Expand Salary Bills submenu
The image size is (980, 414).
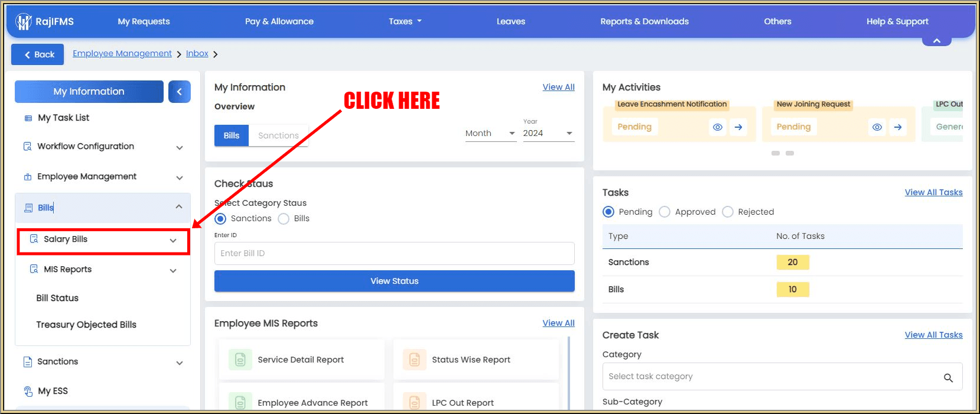pos(173,241)
